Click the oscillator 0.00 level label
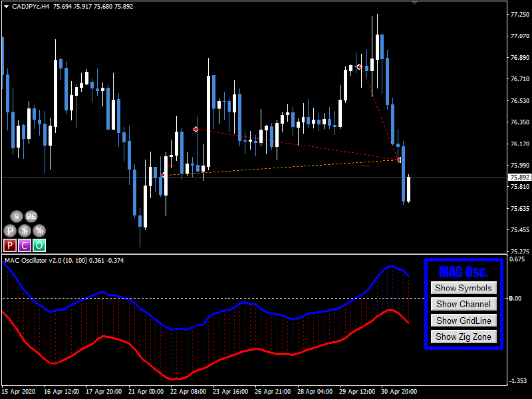 pyautogui.click(x=515, y=298)
